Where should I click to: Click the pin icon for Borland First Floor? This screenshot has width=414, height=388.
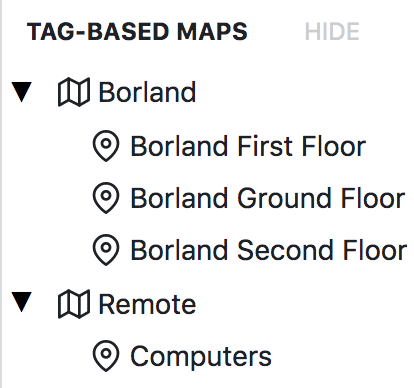[106, 146]
